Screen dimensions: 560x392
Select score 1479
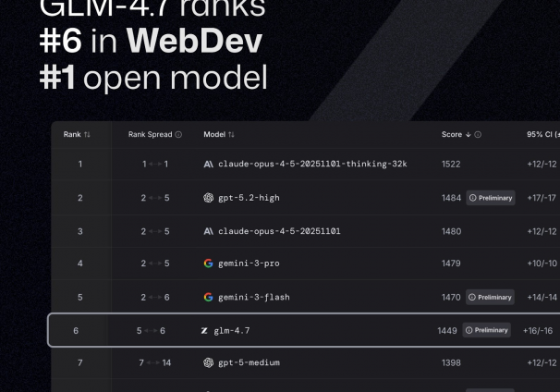click(x=451, y=263)
